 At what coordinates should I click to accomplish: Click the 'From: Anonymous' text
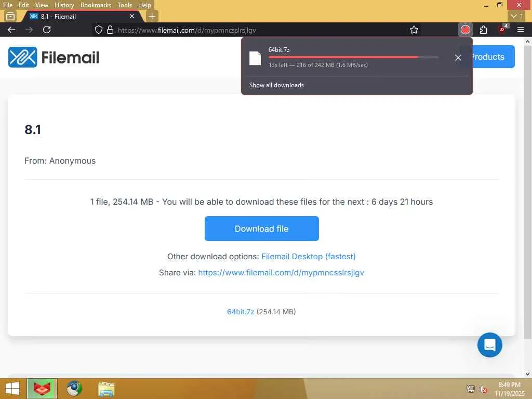click(60, 161)
